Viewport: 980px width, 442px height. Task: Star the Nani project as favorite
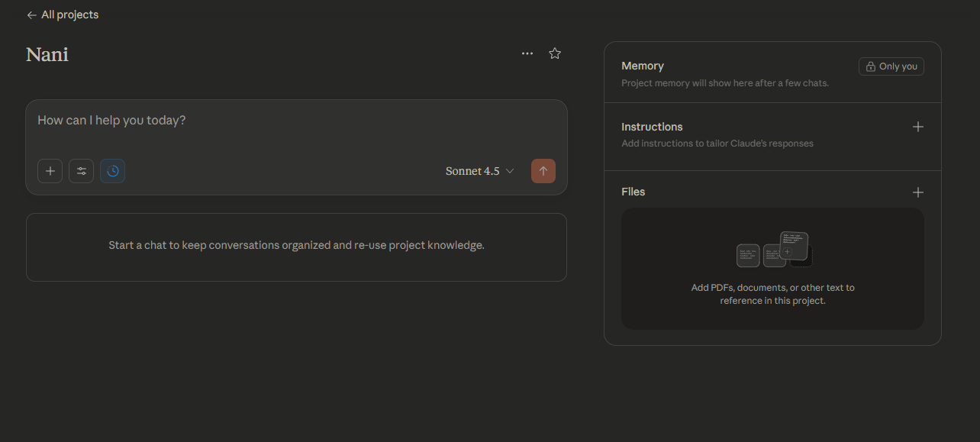click(x=555, y=53)
